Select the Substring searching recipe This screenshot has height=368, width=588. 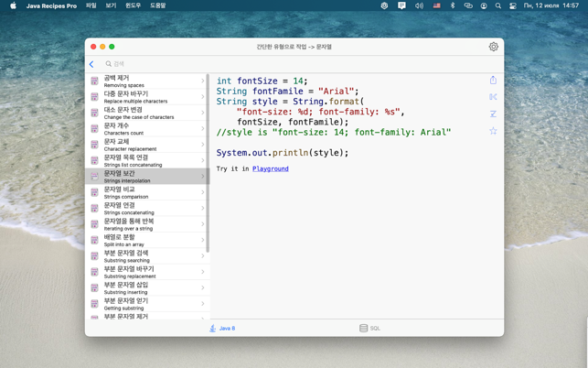pyautogui.click(x=147, y=255)
